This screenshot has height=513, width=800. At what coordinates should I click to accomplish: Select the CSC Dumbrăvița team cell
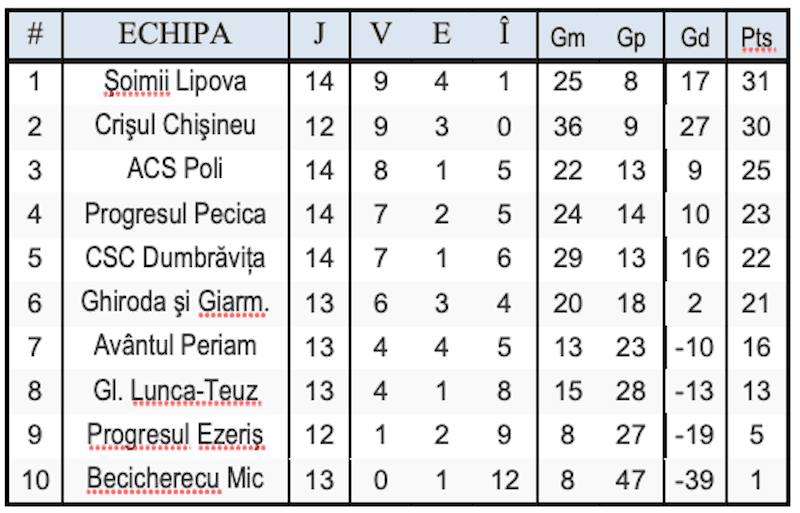tap(175, 258)
